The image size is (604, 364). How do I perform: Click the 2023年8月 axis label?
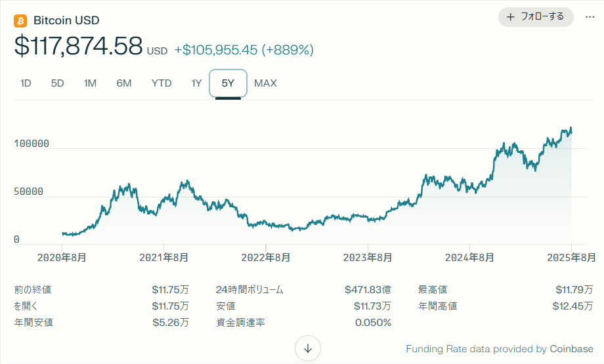point(368,257)
